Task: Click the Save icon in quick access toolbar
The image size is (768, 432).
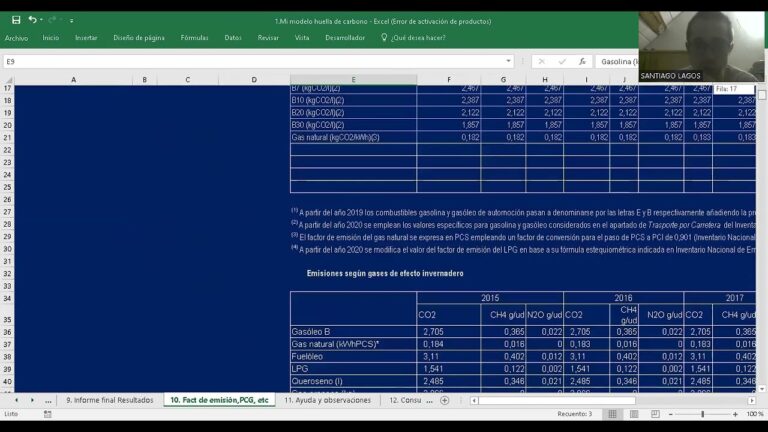Action: [x=15, y=20]
